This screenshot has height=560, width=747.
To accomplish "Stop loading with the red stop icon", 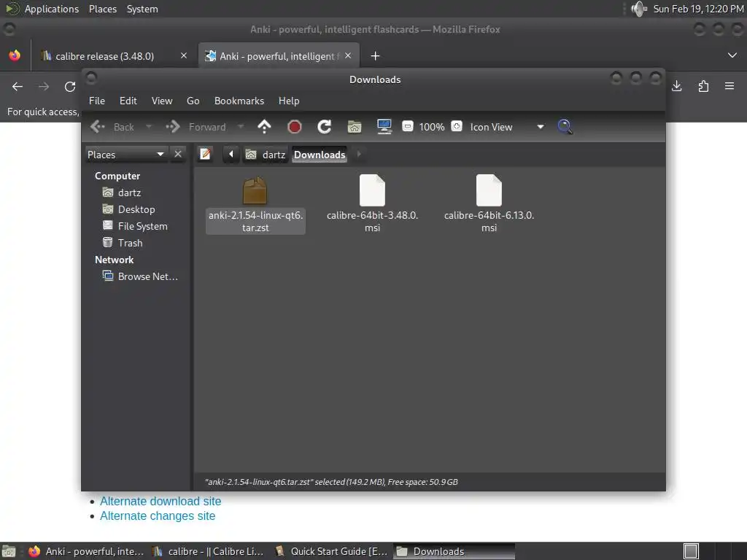I will 295,127.
